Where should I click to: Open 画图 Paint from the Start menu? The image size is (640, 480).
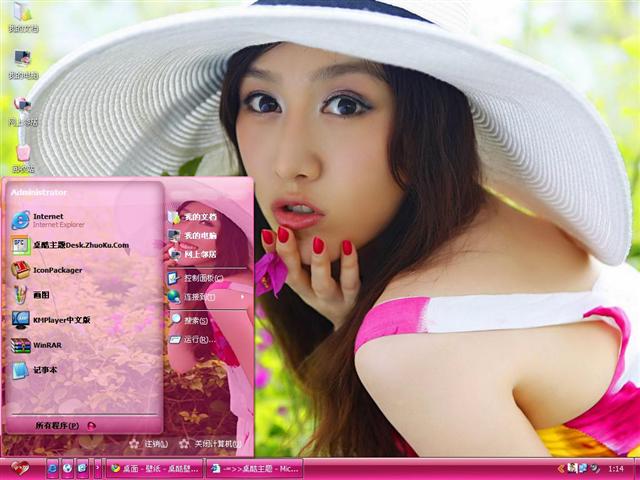click(x=30, y=295)
